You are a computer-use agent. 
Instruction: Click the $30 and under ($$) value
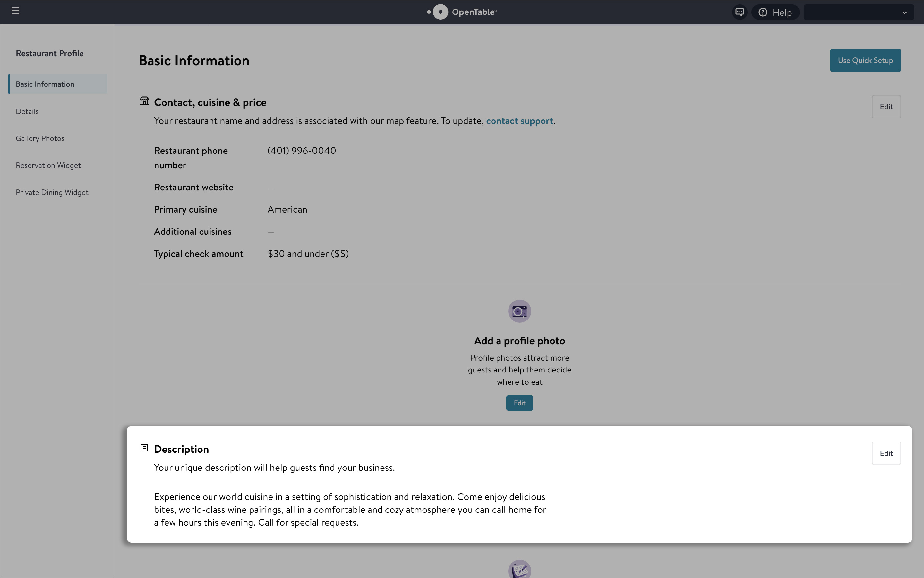point(308,254)
